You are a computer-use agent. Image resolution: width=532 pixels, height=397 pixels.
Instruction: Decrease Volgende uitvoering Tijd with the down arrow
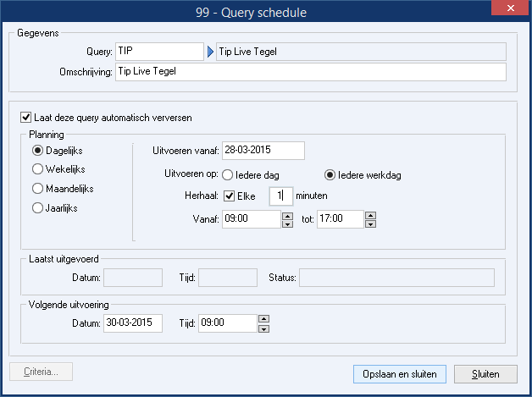pos(263,328)
